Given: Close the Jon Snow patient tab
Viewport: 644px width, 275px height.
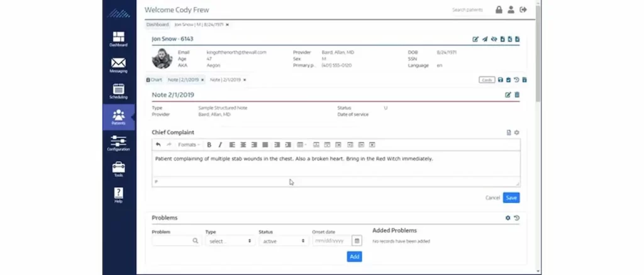Looking at the screenshot, I should pos(227,25).
